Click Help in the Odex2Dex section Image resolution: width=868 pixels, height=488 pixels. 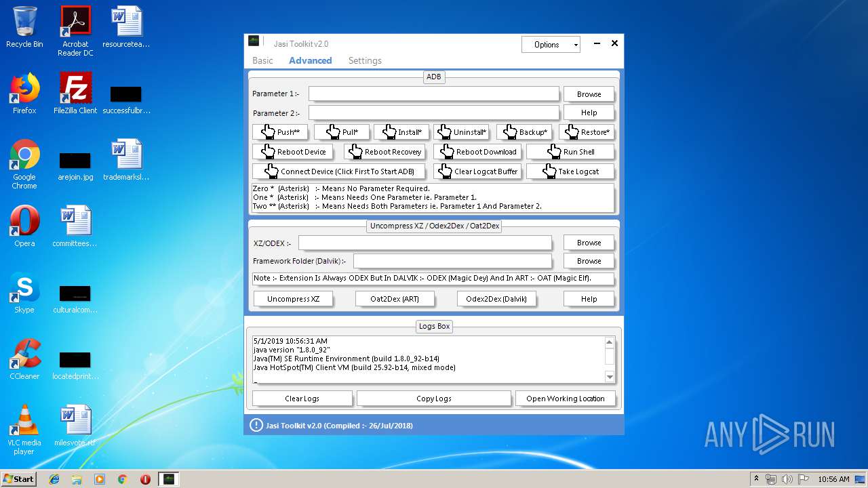589,299
